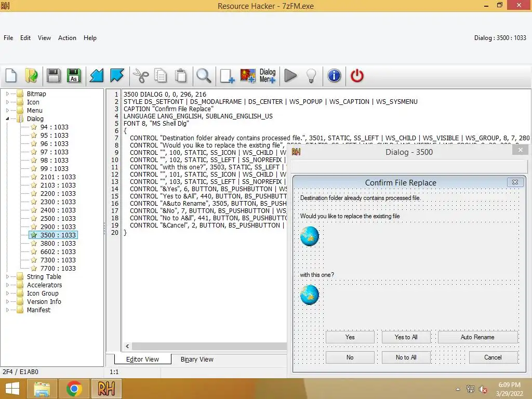Click No to All button

[406, 357]
